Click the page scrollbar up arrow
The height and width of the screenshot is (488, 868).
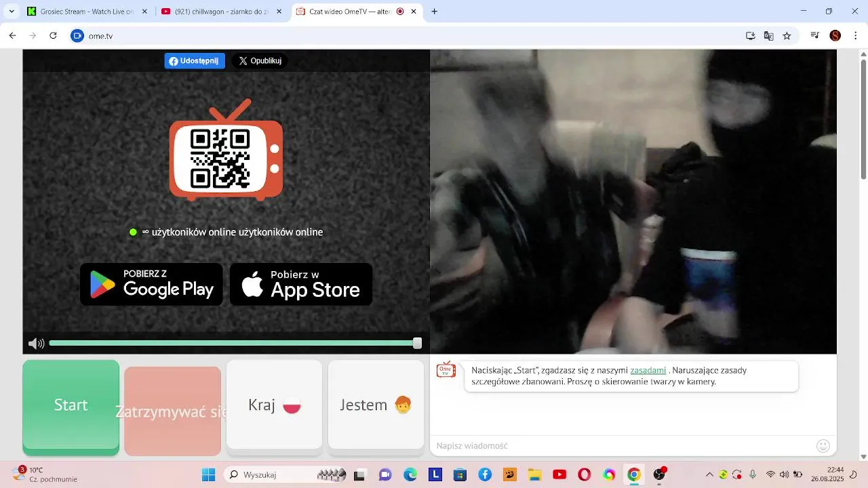pyautogui.click(x=863, y=54)
